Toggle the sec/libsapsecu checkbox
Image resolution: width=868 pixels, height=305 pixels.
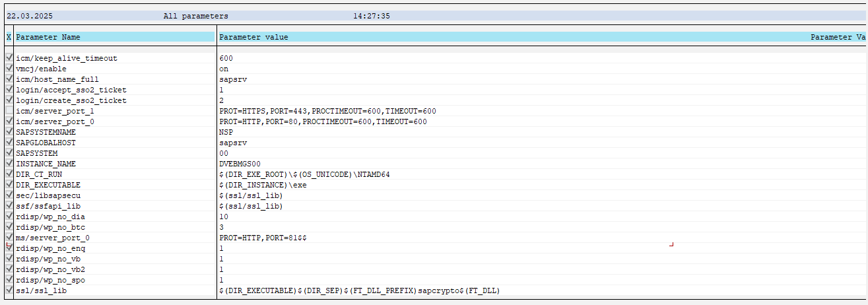9,195
